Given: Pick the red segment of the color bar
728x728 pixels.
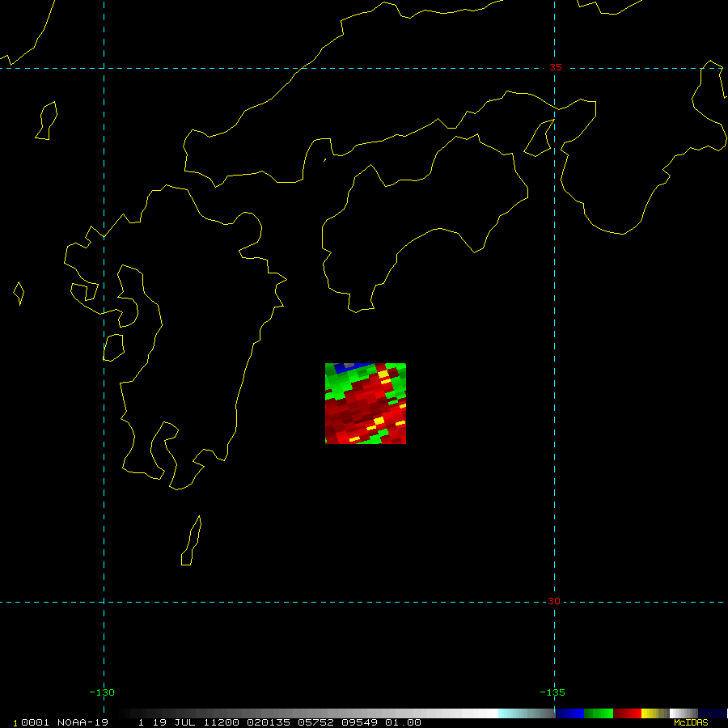Looking at the screenshot, I should click(x=627, y=713).
